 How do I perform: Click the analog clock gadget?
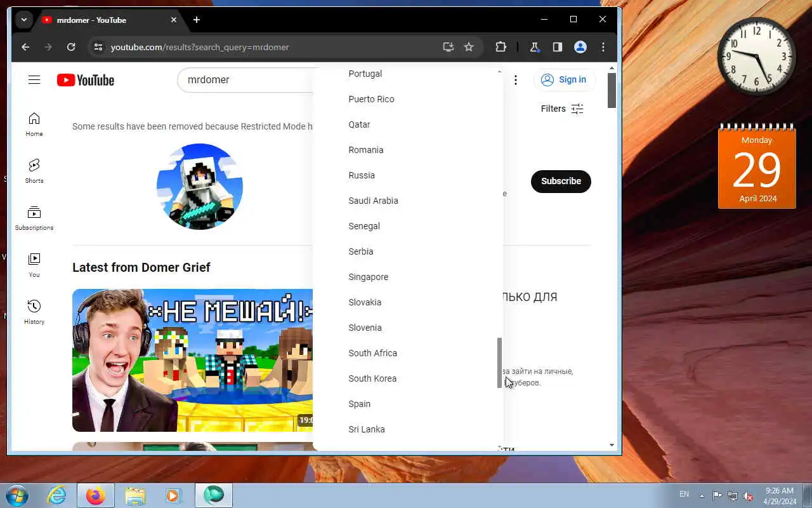pos(756,57)
